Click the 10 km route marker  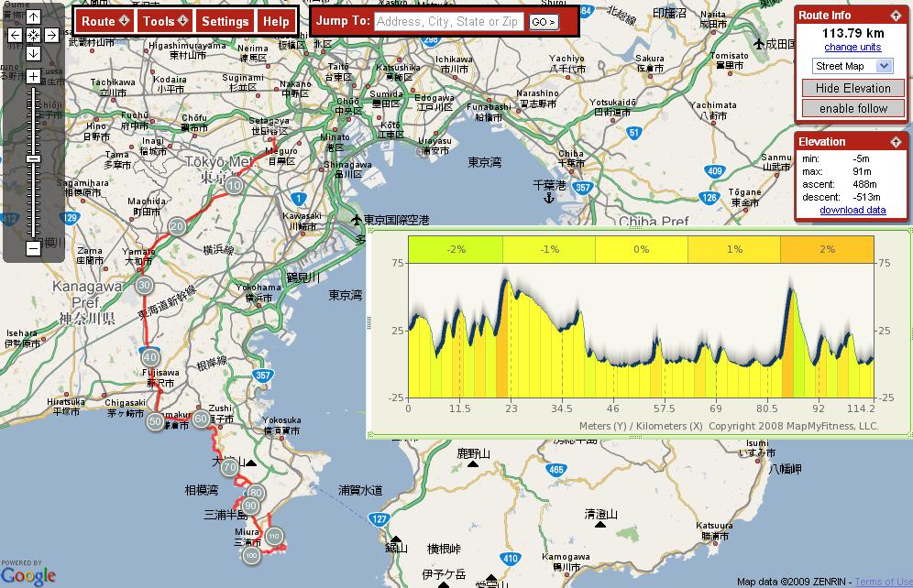(x=235, y=186)
